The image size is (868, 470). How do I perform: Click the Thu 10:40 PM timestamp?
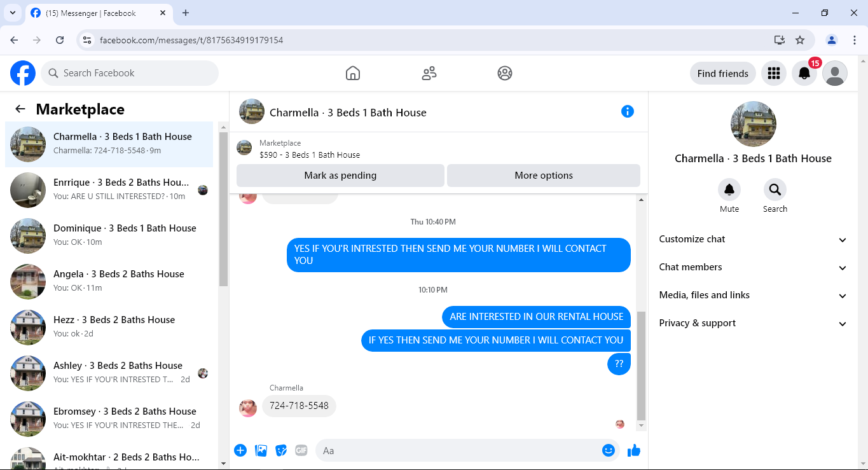coord(433,222)
